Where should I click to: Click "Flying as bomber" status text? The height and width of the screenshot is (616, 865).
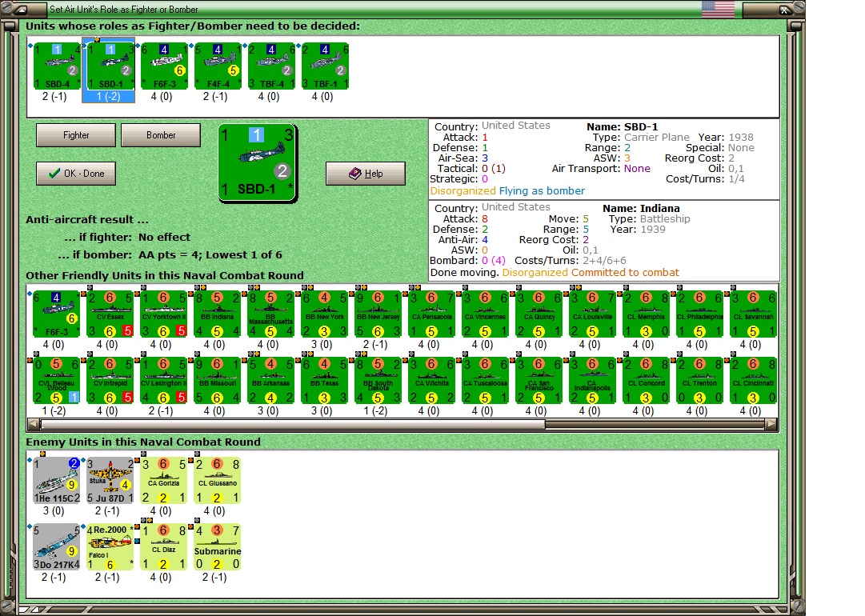click(542, 191)
